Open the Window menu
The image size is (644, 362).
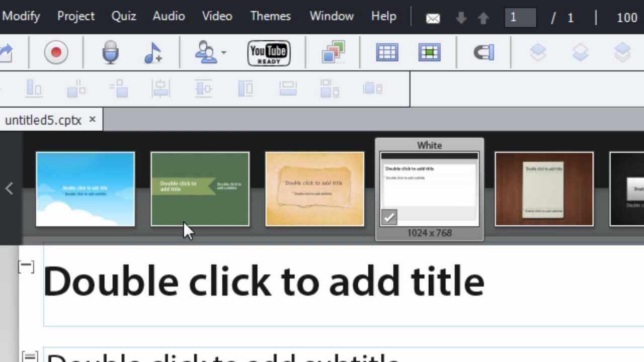pyautogui.click(x=332, y=16)
